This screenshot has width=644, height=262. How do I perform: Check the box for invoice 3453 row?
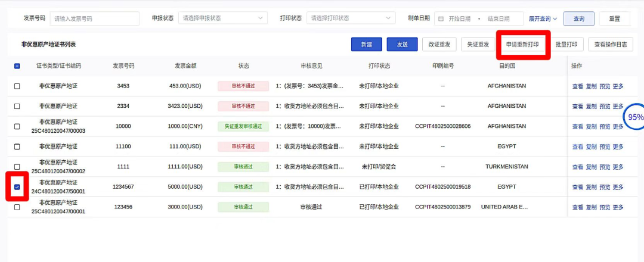pos(17,86)
